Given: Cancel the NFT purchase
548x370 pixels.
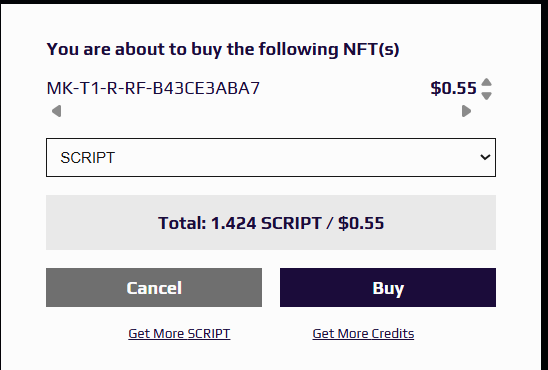Looking at the screenshot, I should point(154,288).
